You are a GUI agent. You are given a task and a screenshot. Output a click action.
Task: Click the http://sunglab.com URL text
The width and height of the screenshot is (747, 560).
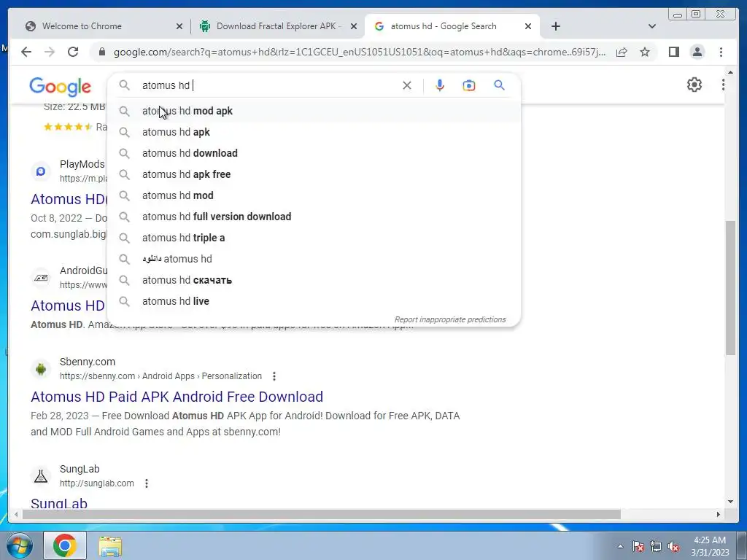tap(97, 483)
